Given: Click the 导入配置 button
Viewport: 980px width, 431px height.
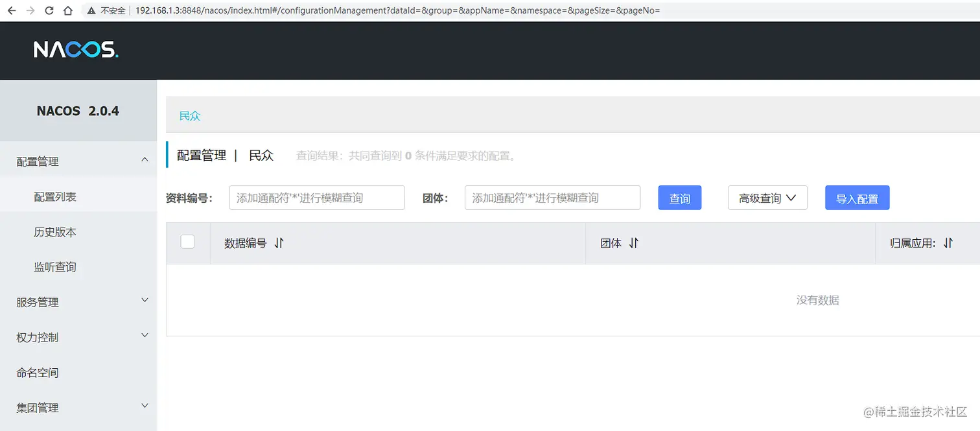Looking at the screenshot, I should tap(857, 198).
